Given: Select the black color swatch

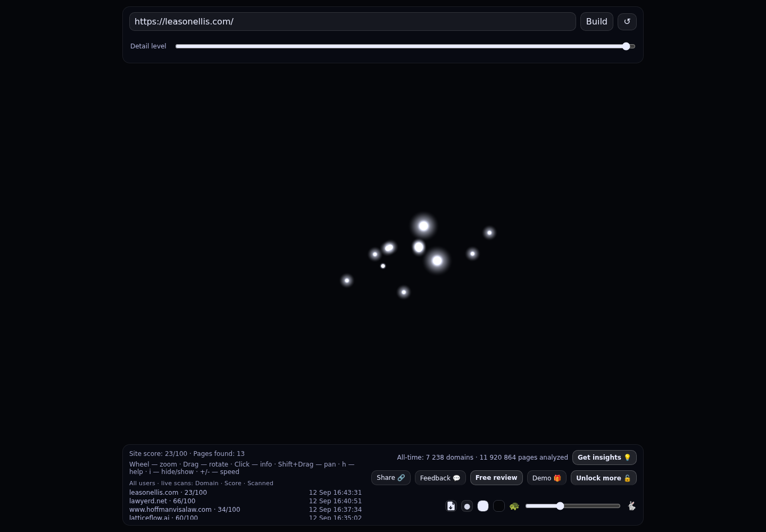Looking at the screenshot, I should coord(499,506).
